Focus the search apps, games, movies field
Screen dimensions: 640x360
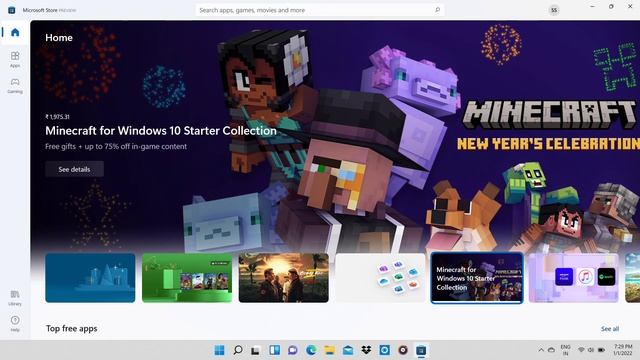tap(320, 10)
